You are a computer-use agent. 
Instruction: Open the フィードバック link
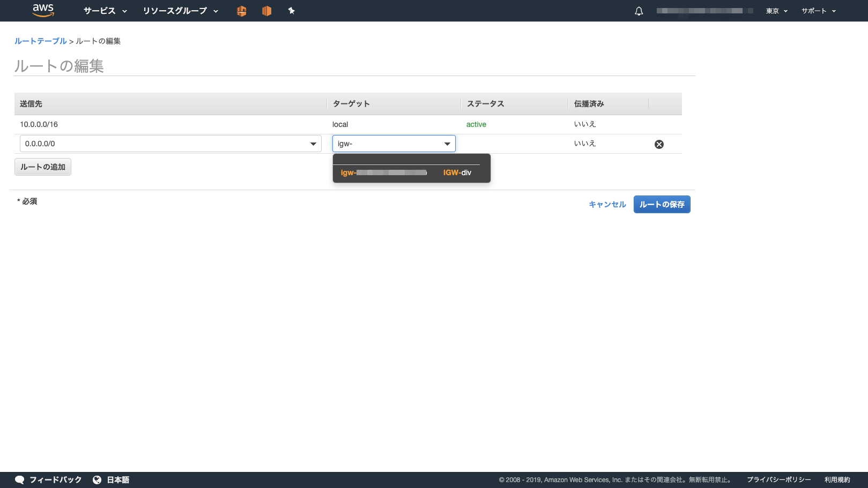click(56, 480)
